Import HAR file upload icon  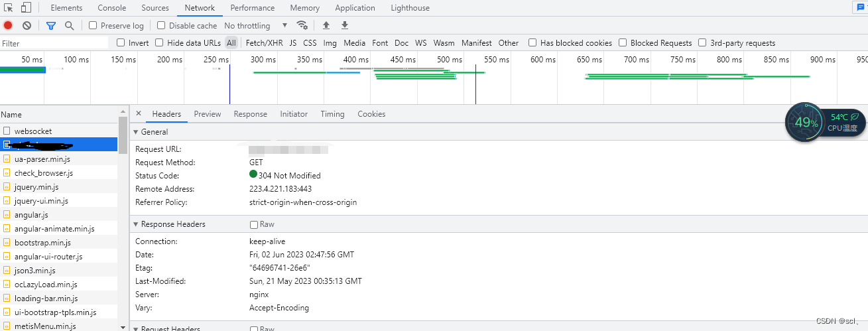click(x=326, y=25)
